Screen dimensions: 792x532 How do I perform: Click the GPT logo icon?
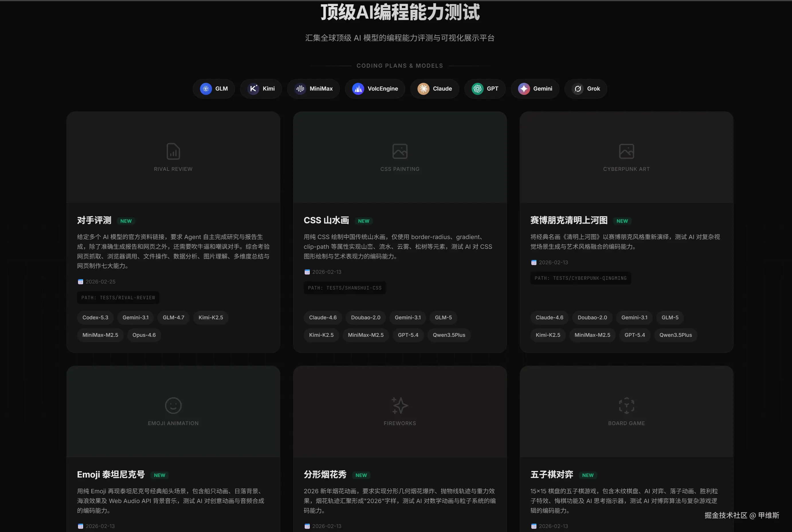[x=477, y=89]
